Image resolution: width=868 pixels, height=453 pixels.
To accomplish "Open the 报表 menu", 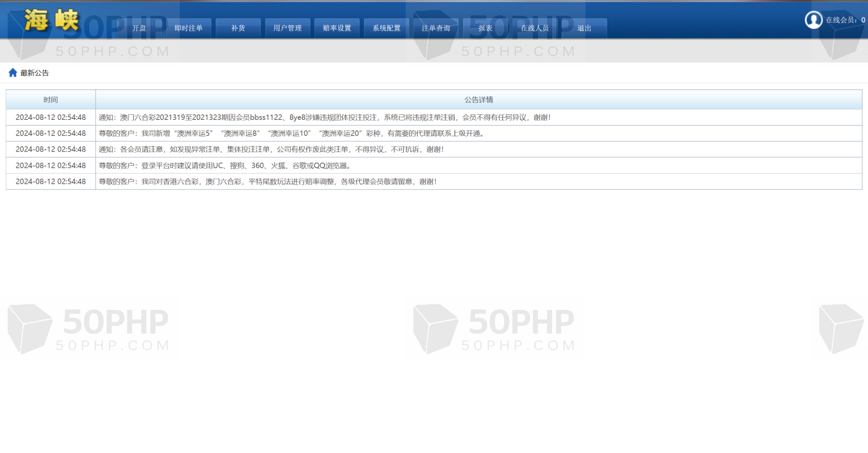I will click(485, 28).
